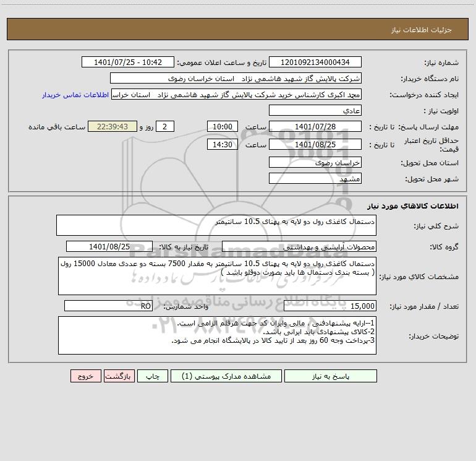
Task: Click the response deadline date 1401/07/28
Action: pyautogui.click(x=315, y=126)
